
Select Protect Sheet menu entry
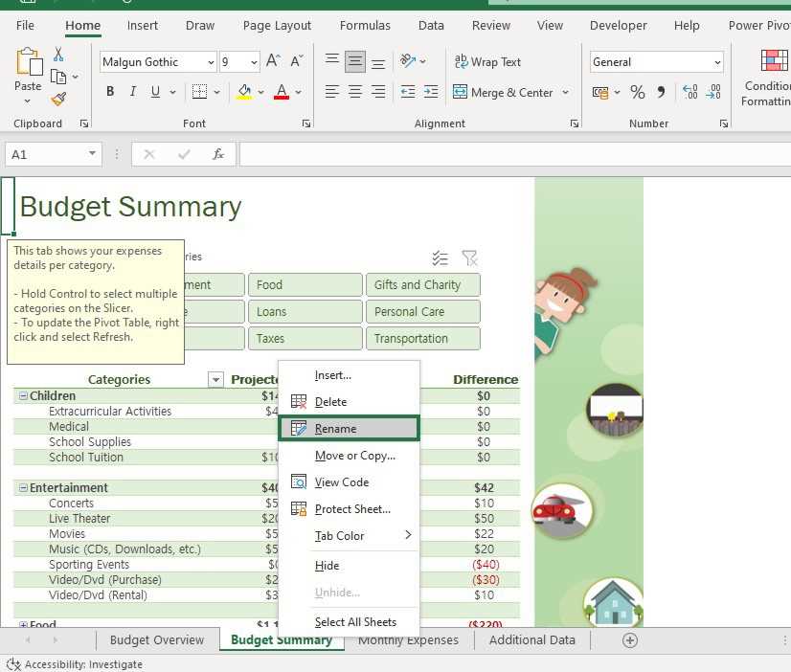point(349,509)
